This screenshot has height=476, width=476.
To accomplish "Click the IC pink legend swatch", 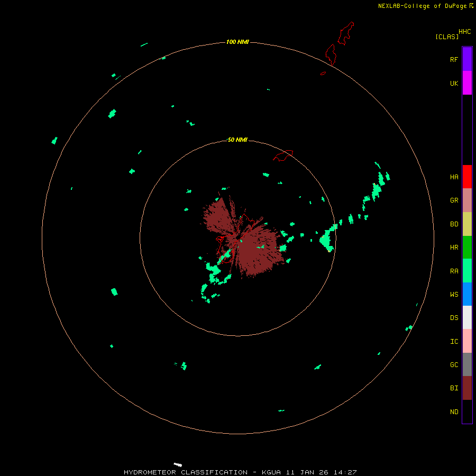I will [467, 341].
